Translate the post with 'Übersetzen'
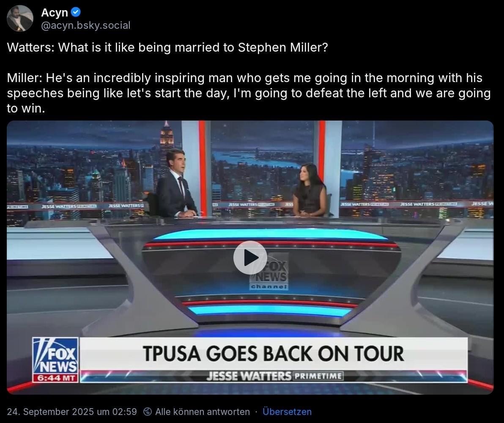 coord(287,412)
